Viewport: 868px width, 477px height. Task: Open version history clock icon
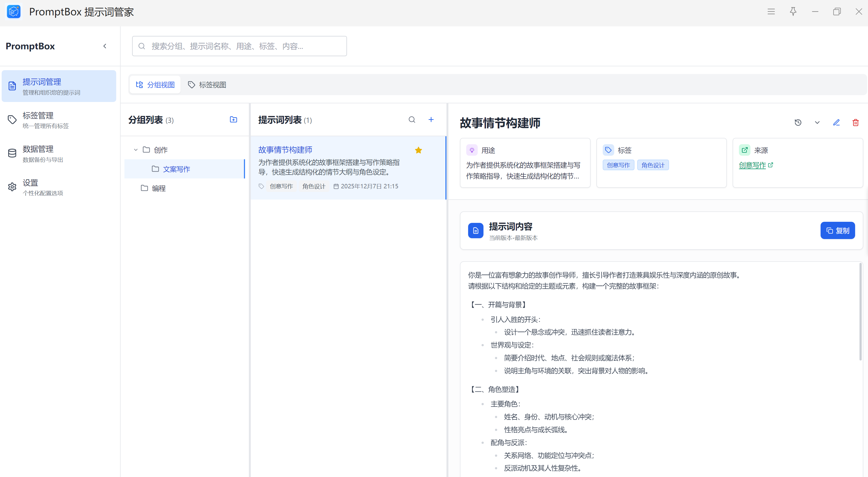click(x=798, y=123)
